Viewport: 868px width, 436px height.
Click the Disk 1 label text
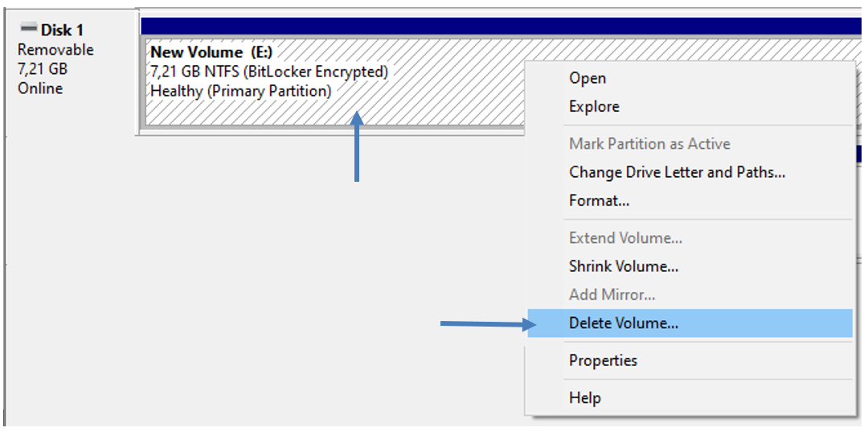tap(62, 30)
